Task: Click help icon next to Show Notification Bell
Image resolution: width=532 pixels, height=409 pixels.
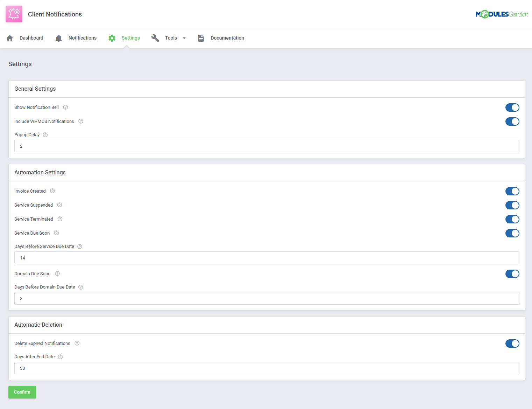Action: pyautogui.click(x=65, y=107)
